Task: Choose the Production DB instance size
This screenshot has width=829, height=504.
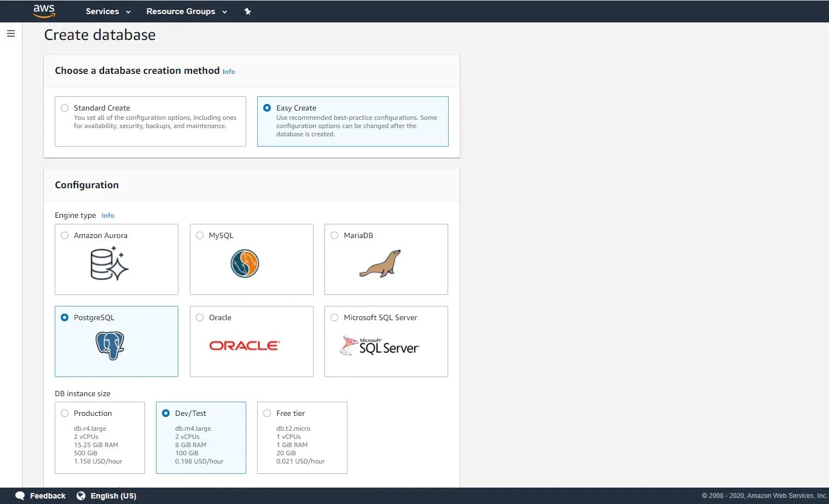Action: click(65, 413)
